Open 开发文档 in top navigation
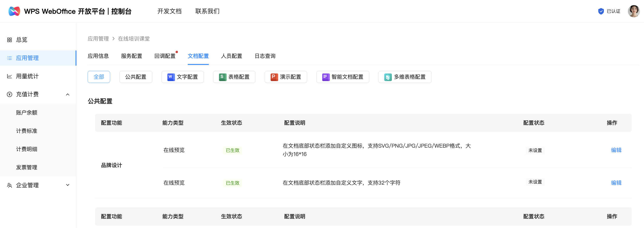This screenshot has height=228, width=644. click(169, 11)
